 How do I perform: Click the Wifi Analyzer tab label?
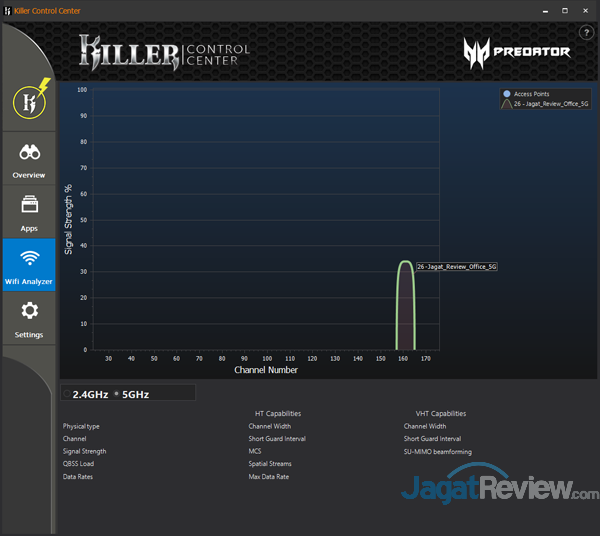click(x=29, y=282)
